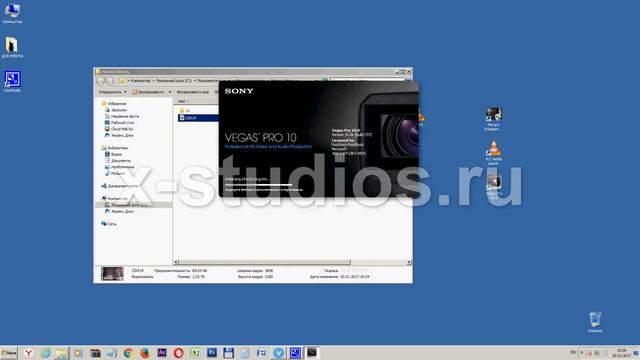
Task: Click the right scroll arrow of file list
Action: tap(409, 262)
